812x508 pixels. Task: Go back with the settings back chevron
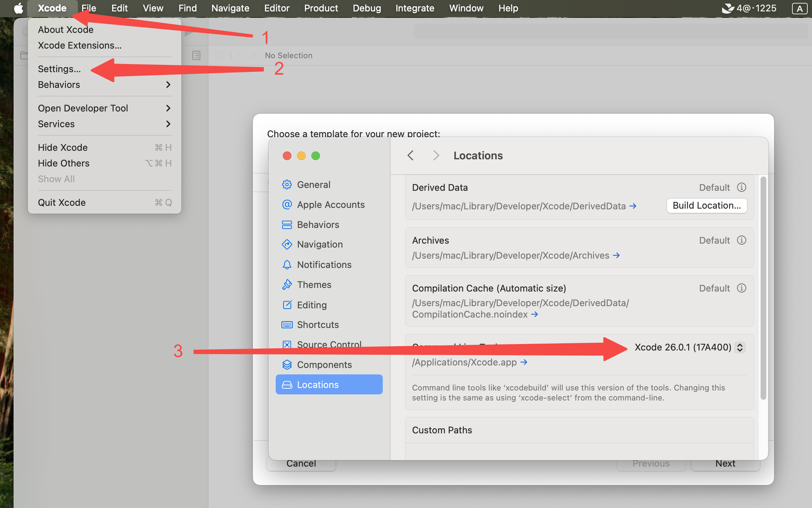coord(411,155)
